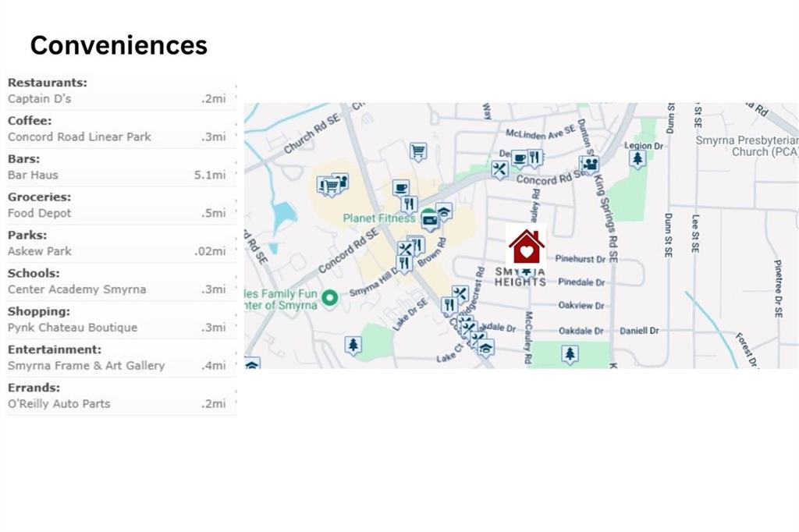This screenshot has height=532, width=799.
Task: Select the tools icon beside Ridgecrest Rd
Action: tap(460, 294)
